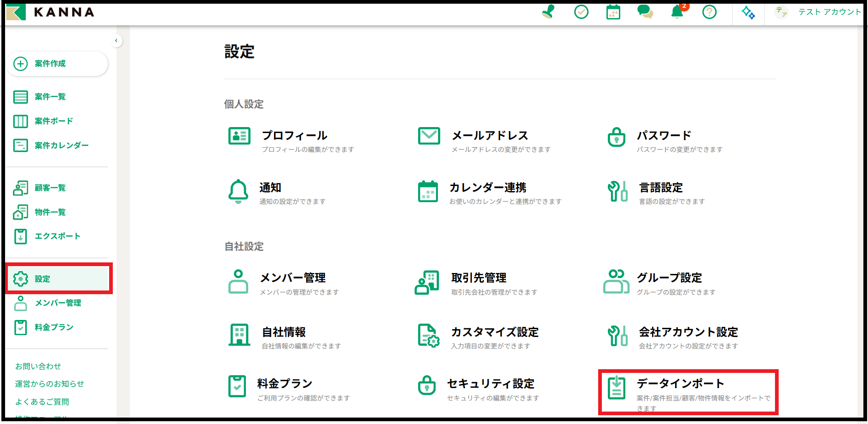The width and height of the screenshot is (868, 424).
Task: Open カレンダー連携 via the calendar tile icon
Action: (429, 192)
